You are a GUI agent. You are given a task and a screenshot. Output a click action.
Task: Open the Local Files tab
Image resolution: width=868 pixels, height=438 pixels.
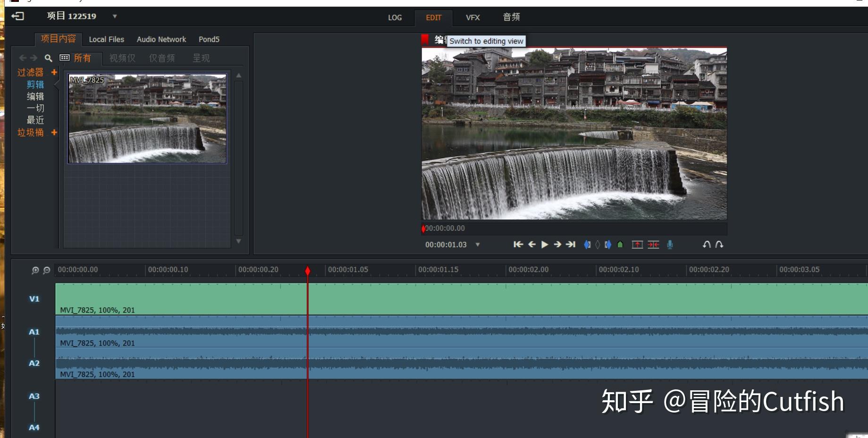click(106, 39)
